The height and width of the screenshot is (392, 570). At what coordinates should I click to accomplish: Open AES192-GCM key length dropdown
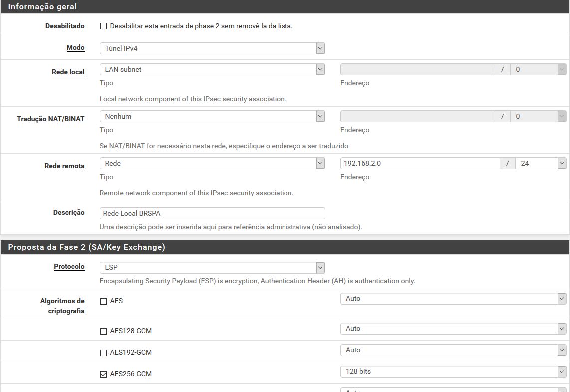[x=453, y=350]
